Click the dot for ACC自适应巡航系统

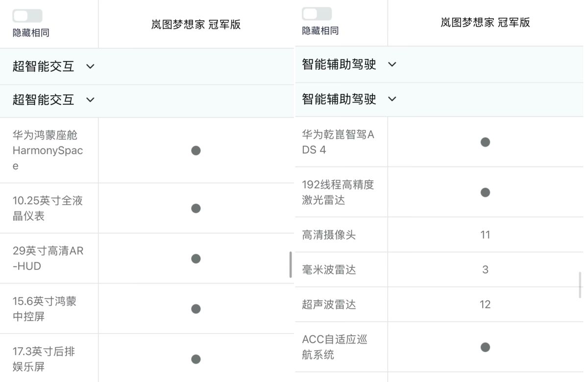tap(485, 347)
